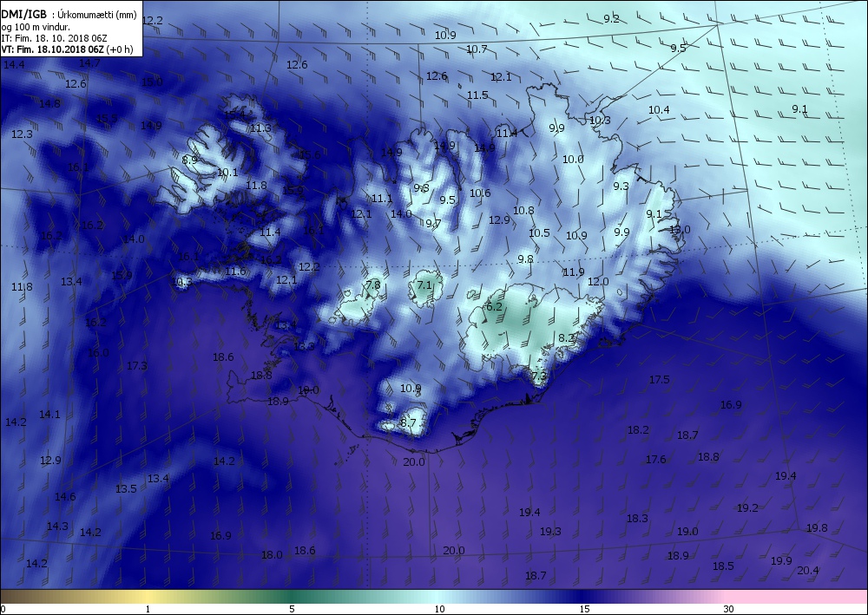Click the map value 10.6
The width and height of the screenshot is (868, 615).
click(x=480, y=193)
